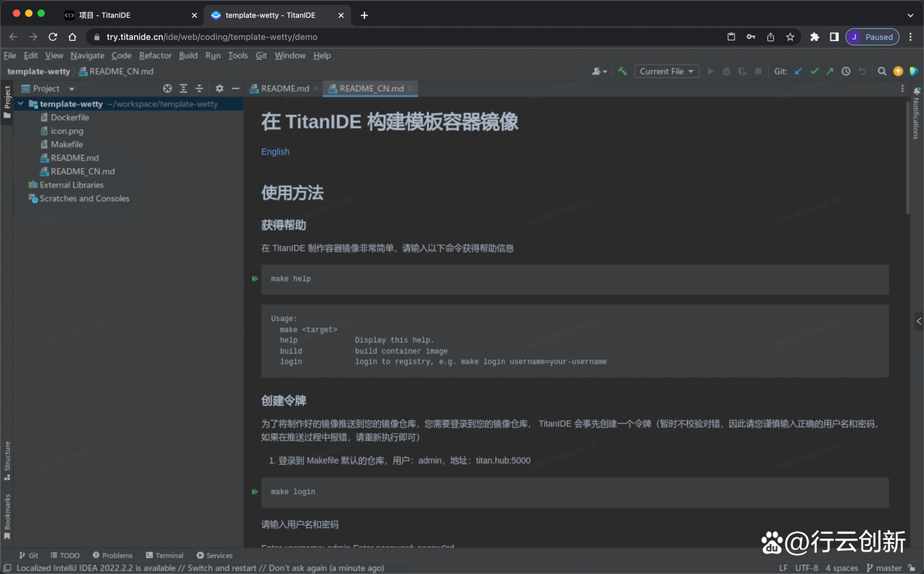Screen dimensions: 924x574
Task: Click the Expand All icon in Project panel
Action: point(183,89)
